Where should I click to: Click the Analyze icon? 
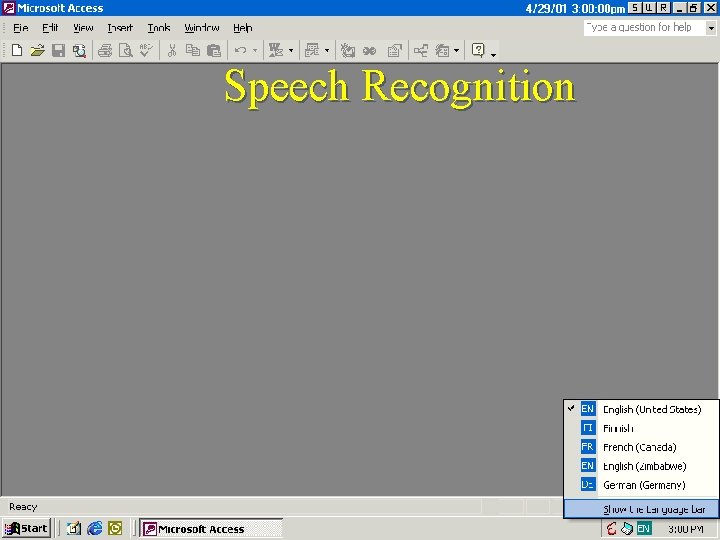tap(312, 50)
